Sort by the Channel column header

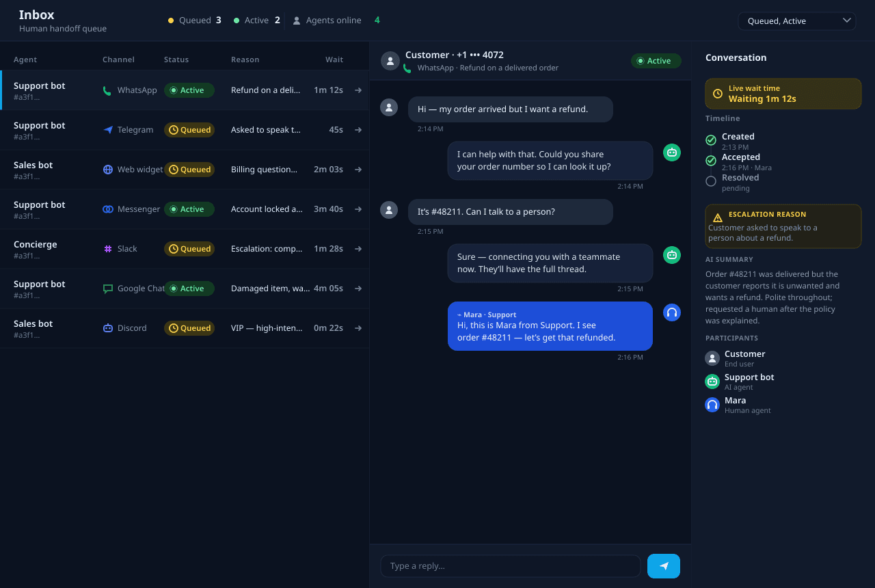(118, 59)
